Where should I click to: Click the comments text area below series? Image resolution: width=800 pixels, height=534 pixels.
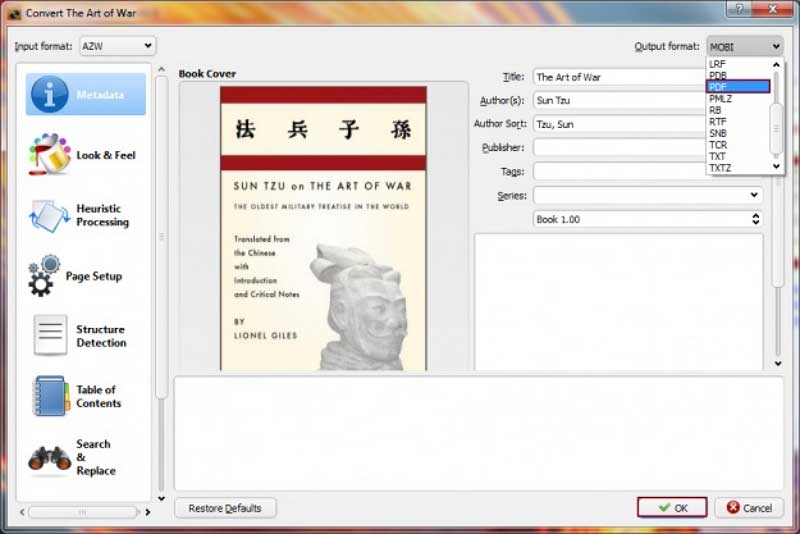(619, 302)
